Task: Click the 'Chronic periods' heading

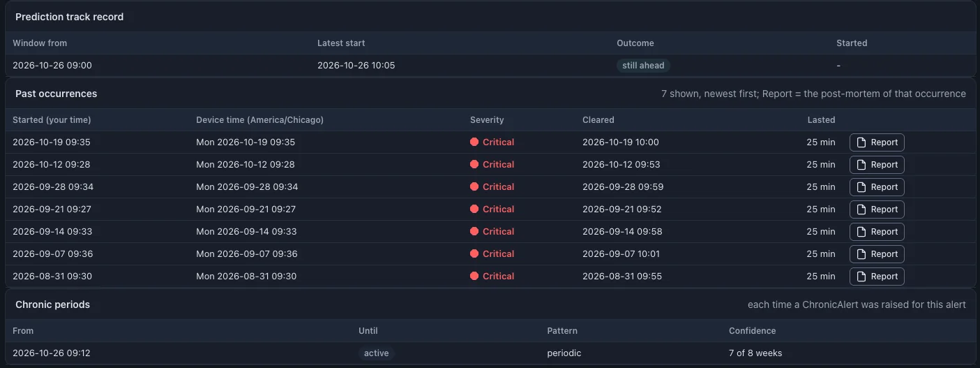Action: pyautogui.click(x=53, y=304)
